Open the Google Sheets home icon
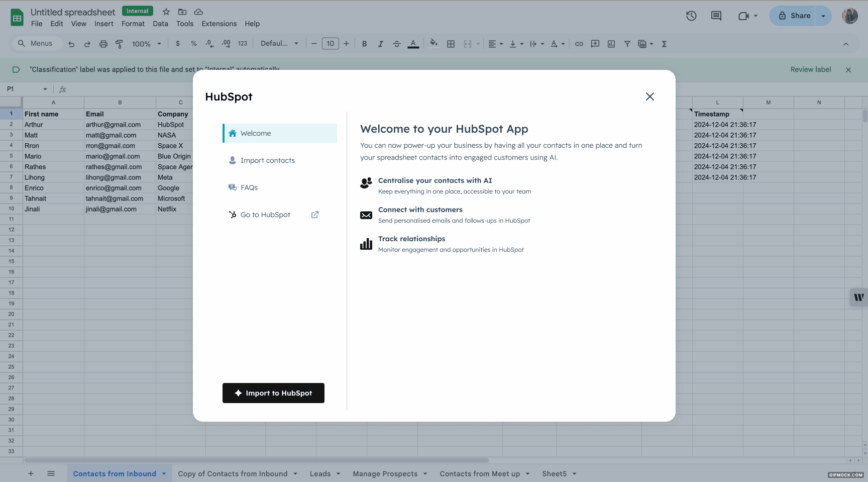 pyautogui.click(x=17, y=17)
